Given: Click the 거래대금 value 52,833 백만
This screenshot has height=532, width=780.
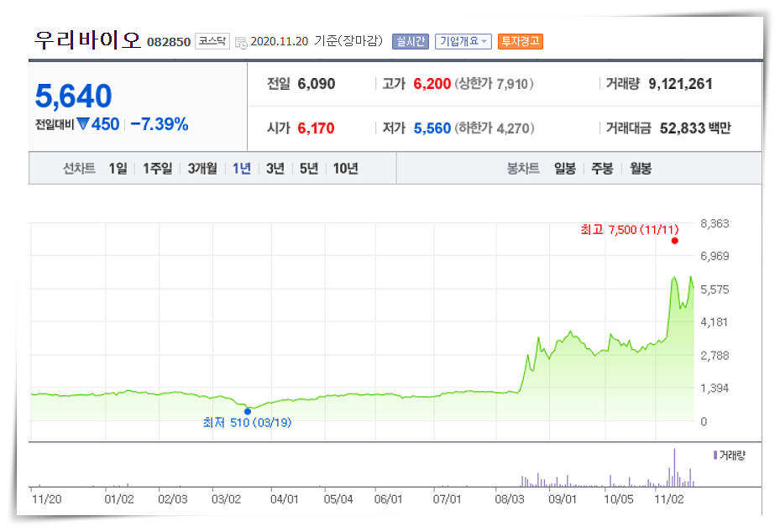Looking at the screenshot, I should [695, 128].
